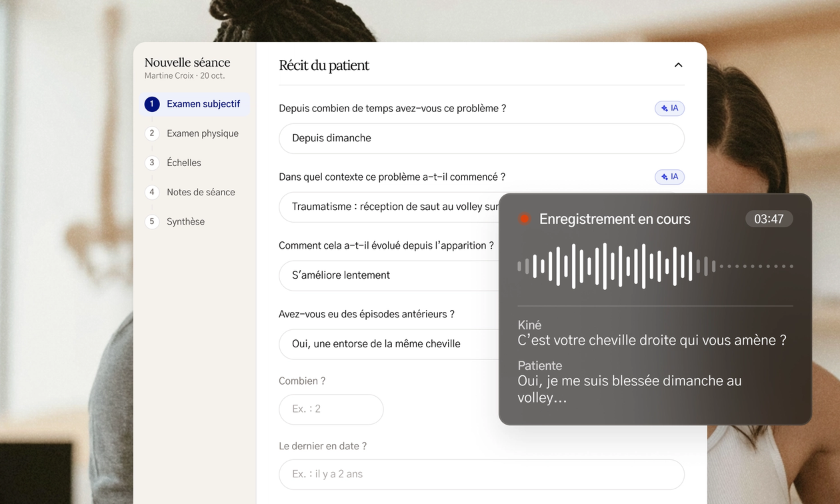Click the audio waveform in recording panel
This screenshot has height=504, width=840.
[655, 266]
